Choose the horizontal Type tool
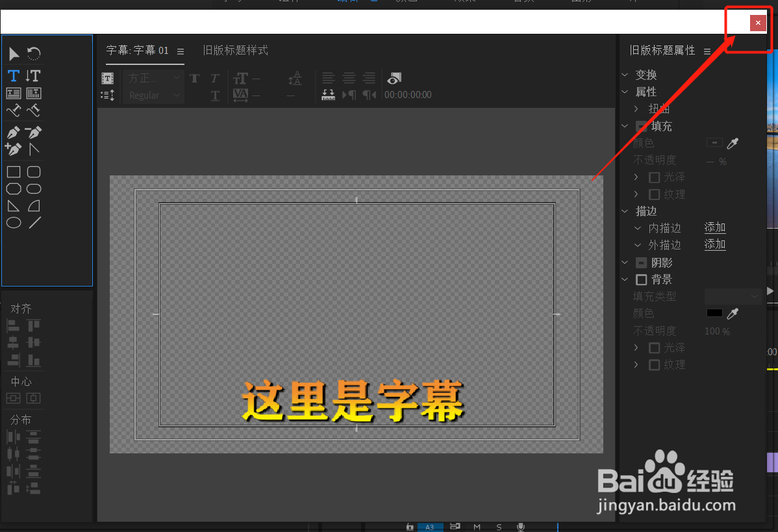The image size is (778, 532). pos(14,76)
